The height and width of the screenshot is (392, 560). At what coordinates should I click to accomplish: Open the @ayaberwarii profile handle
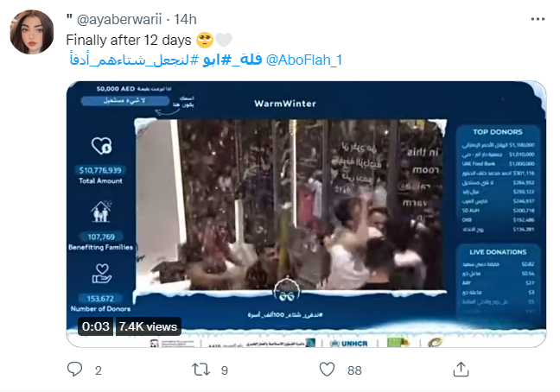[x=119, y=19]
